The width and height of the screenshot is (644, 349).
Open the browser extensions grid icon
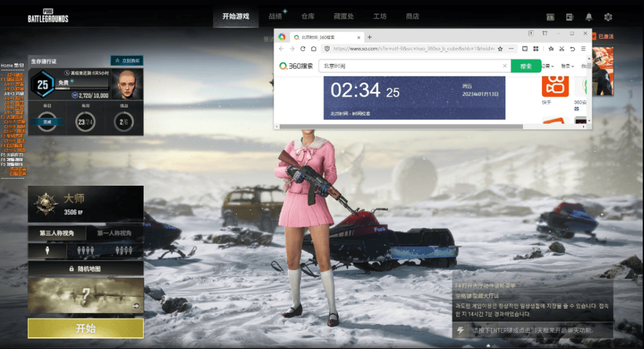[x=536, y=48]
